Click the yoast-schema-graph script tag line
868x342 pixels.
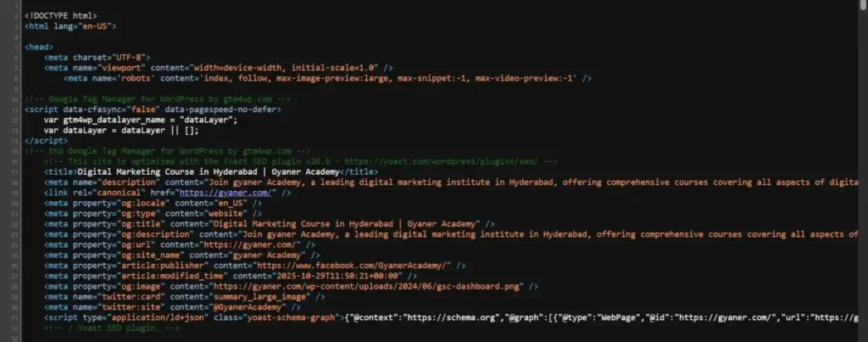click(x=451, y=317)
